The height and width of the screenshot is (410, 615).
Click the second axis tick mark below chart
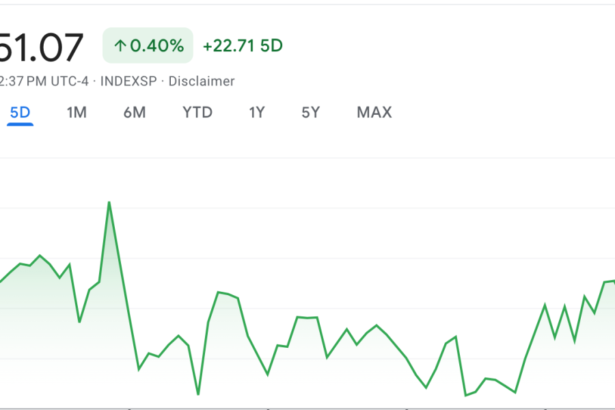268,408
